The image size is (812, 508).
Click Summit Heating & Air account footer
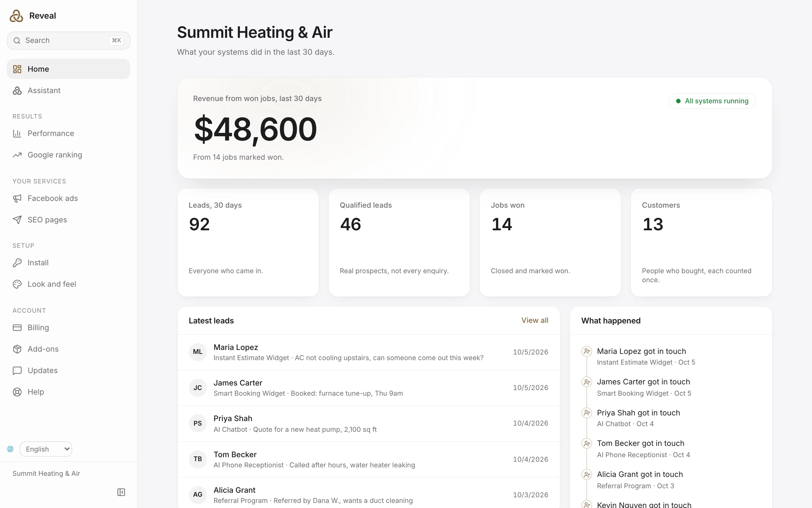[46, 473]
